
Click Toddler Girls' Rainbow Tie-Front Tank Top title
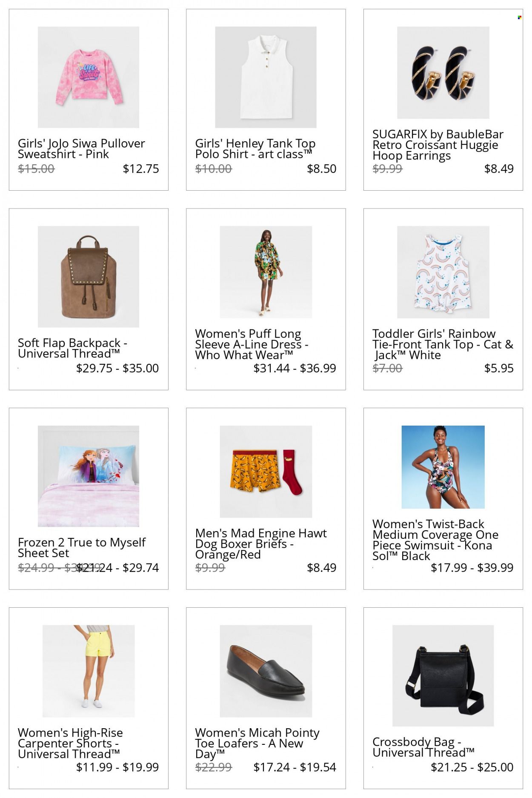(443, 344)
